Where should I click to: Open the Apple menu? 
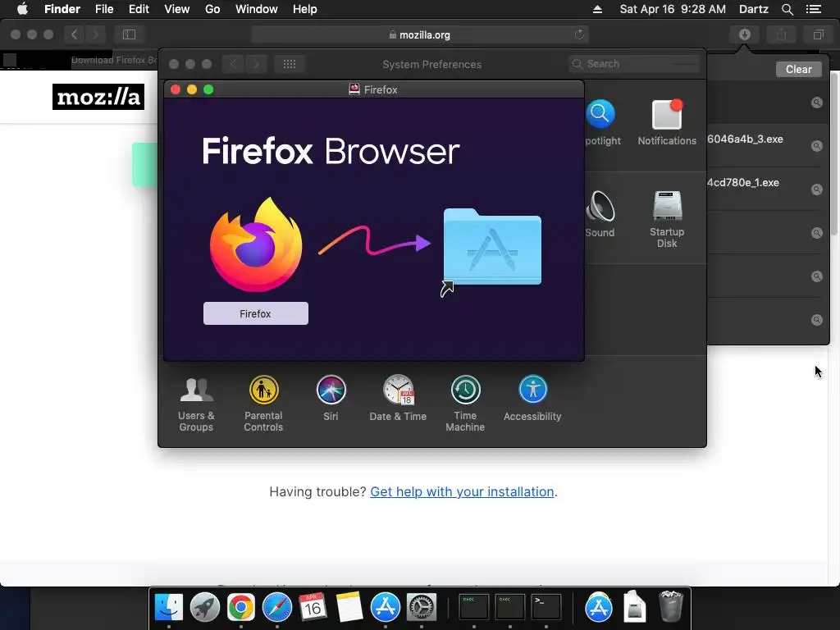coord(22,9)
